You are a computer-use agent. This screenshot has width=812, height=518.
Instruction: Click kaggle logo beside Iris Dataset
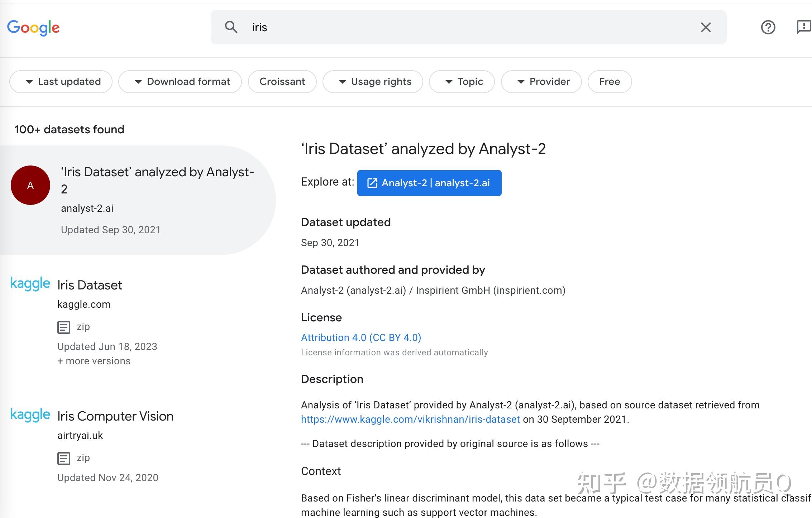coord(30,284)
